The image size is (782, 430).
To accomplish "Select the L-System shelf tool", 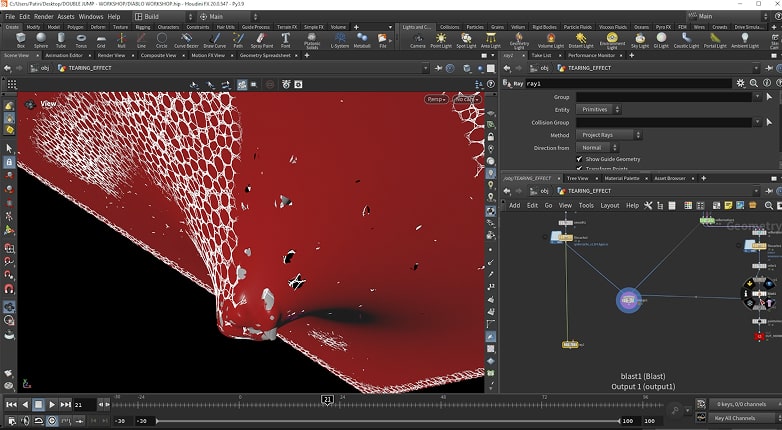I will pos(339,40).
